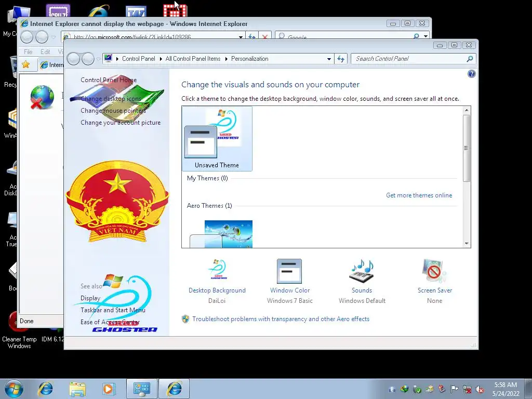Open Control Panel address history dropdown
Viewport: 532px width, 399px height.
329,59
